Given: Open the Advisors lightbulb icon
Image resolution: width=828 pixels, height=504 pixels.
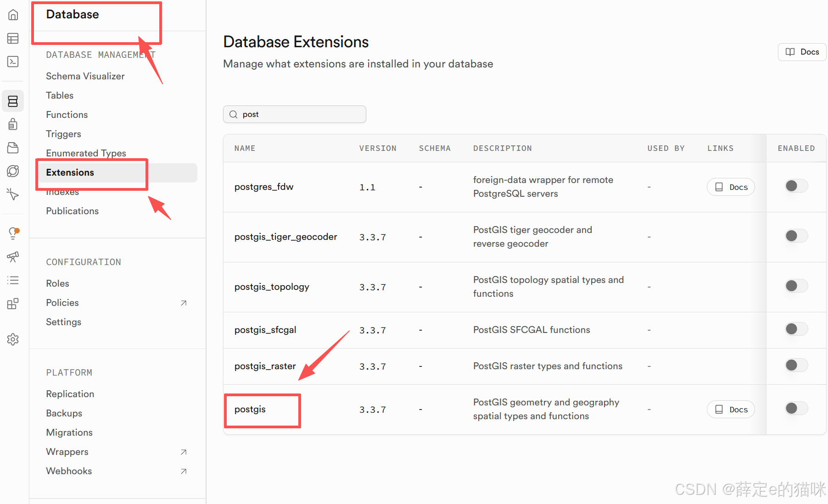Looking at the screenshot, I should (13, 233).
